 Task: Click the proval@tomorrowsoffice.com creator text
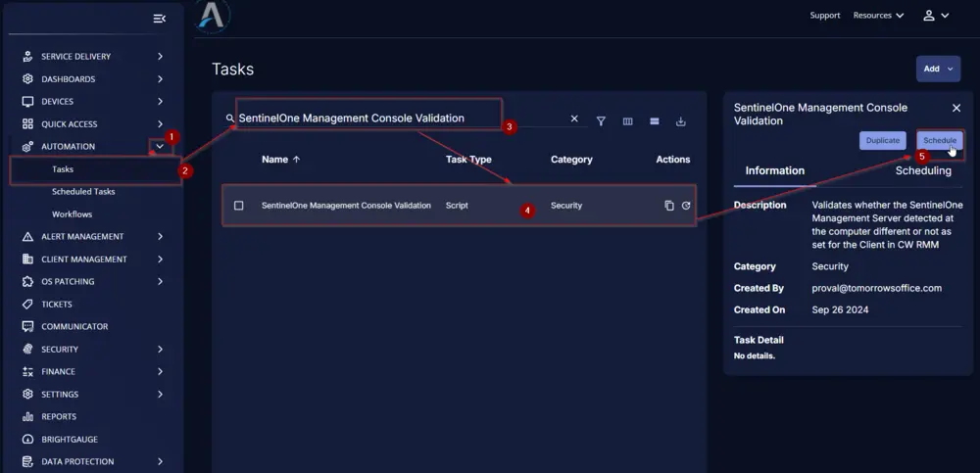pyautogui.click(x=876, y=288)
